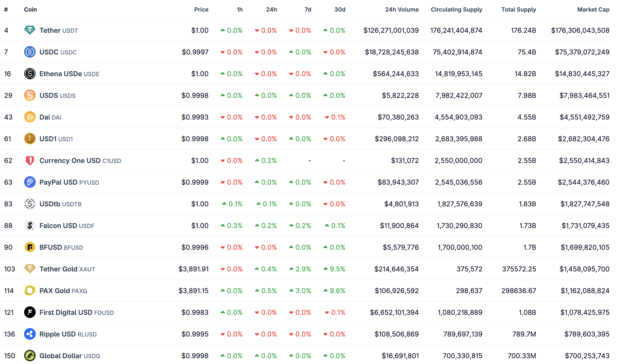Click the Ethena USDe coin logo
The width and height of the screenshot is (619, 364).
click(29, 74)
